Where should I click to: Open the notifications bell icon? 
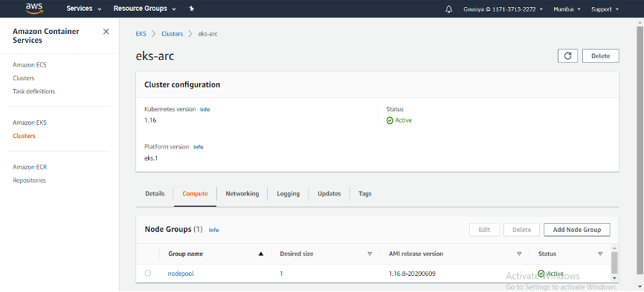click(x=449, y=9)
